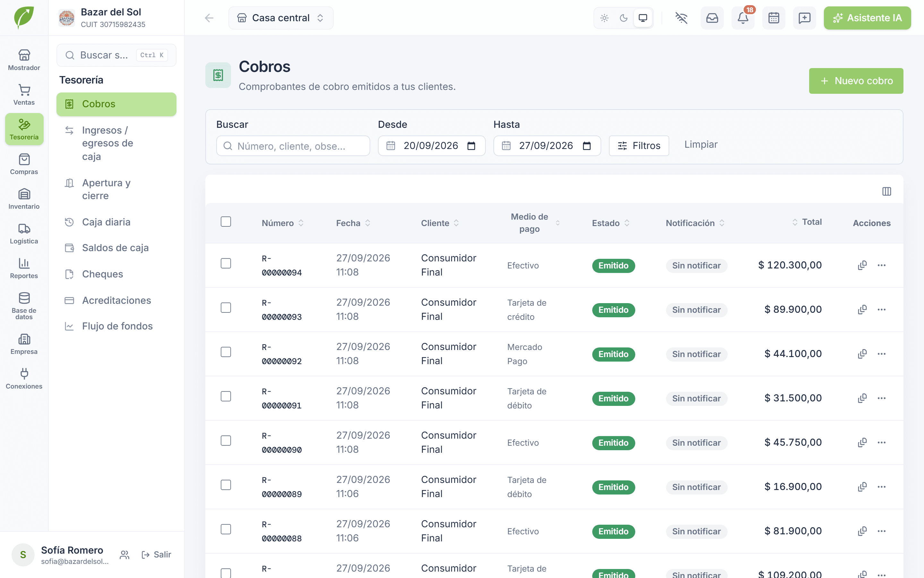Open more actions for R-00000093
This screenshot has height=578, width=924.
tap(882, 310)
